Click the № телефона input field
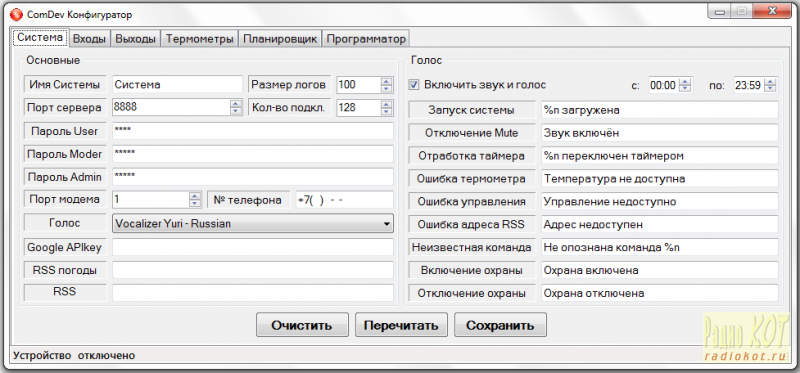The width and height of the screenshot is (800, 373). 344,200
